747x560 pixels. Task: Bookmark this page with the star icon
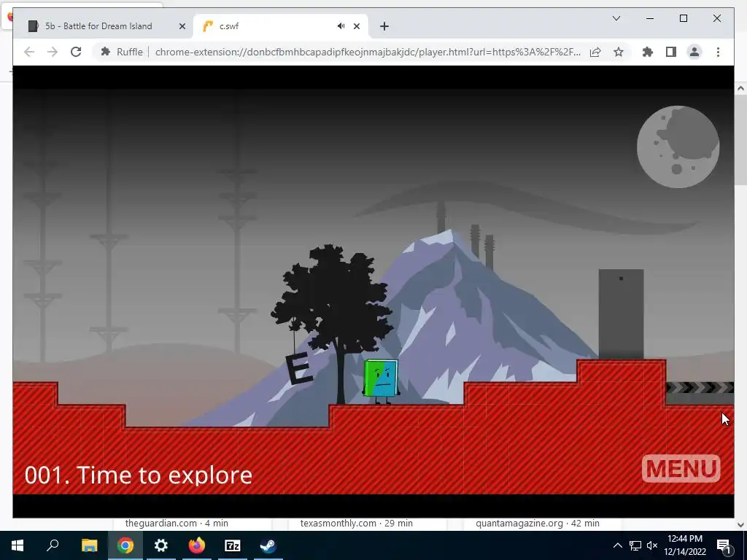click(x=619, y=52)
